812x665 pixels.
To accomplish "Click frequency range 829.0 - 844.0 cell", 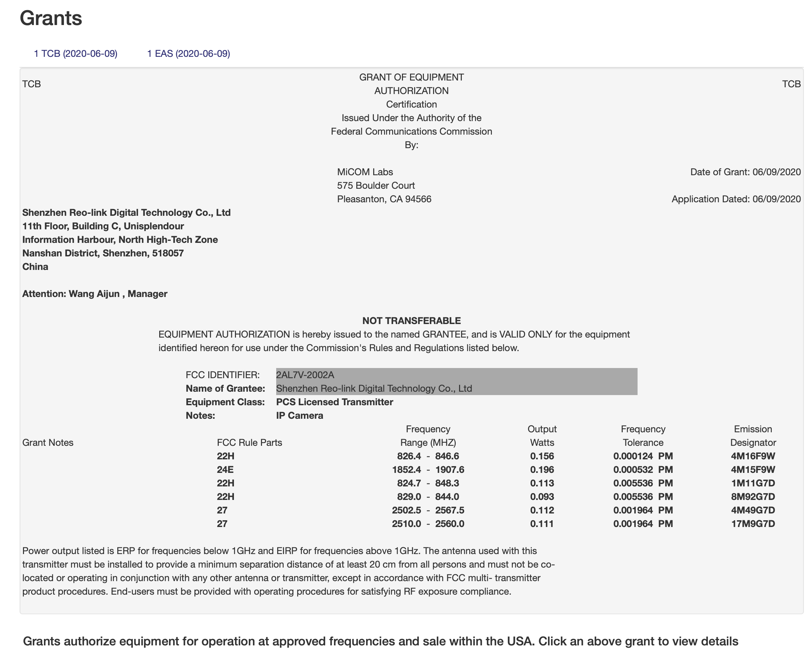I will 428,497.
